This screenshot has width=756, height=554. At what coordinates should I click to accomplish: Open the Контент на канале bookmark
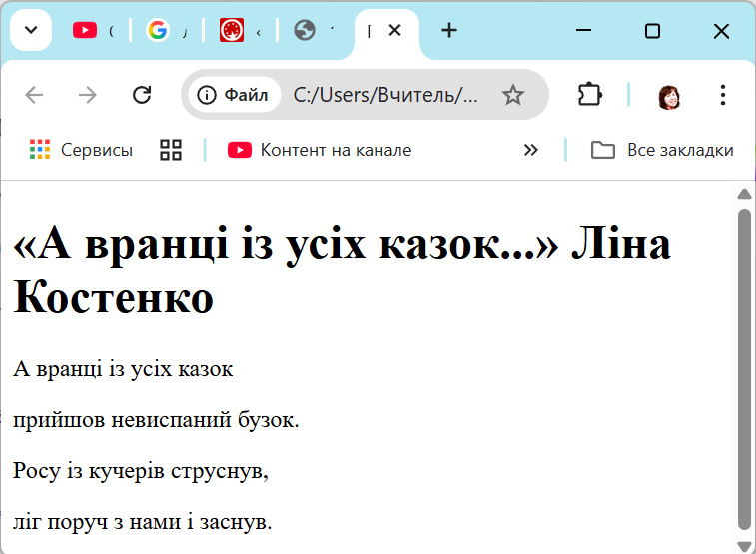pyautogui.click(x=320, y=150)
